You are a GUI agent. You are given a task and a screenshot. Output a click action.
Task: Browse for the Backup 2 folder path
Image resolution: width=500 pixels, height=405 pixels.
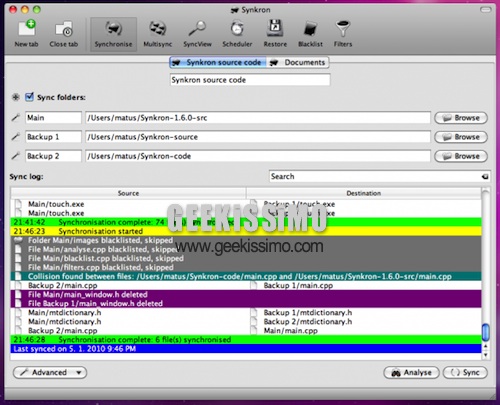pyautogui.click(x=461, y=156)
